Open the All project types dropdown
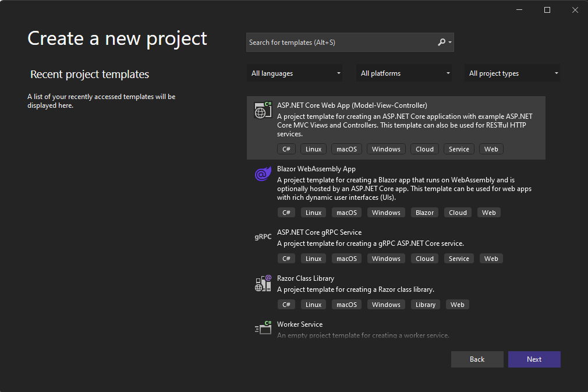The height and width of the screenshot is (392, 588). point(512,73)
